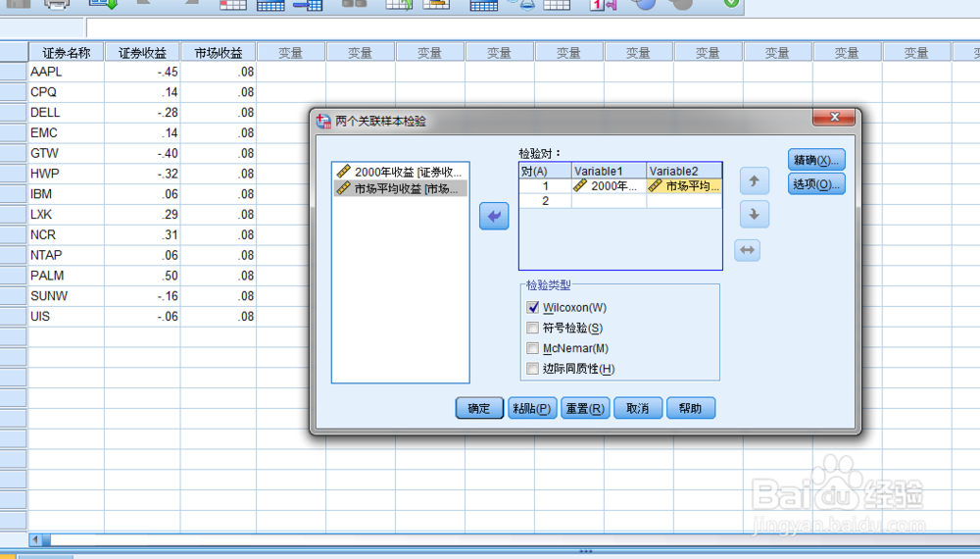This screenshot has height=559, width=980.
Task: Click the 重置(R) button
Action: pos(585,408)
